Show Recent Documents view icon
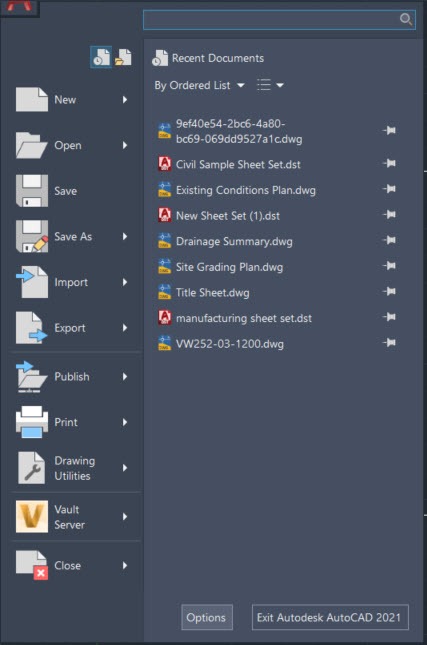The height and width of the screenshot is (645, 427). tap(101, 57)
